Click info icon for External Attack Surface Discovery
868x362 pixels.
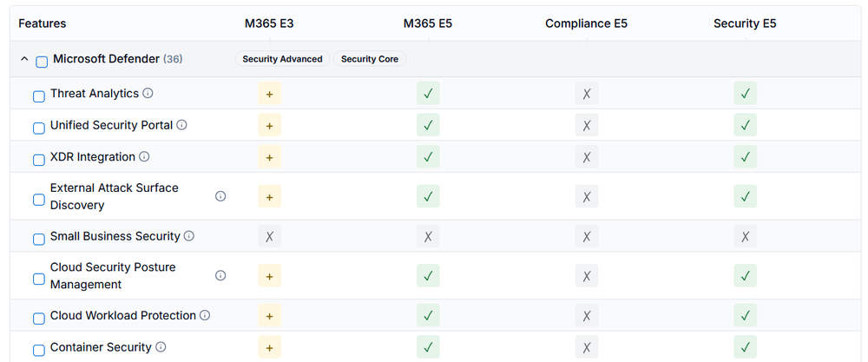click(x=220, y=196)
